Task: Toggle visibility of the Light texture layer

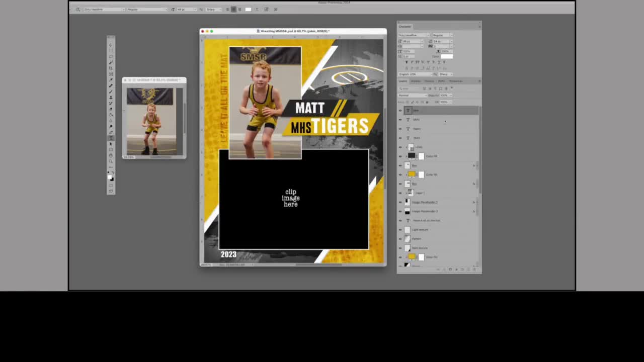Action: (x=400, y=230)
